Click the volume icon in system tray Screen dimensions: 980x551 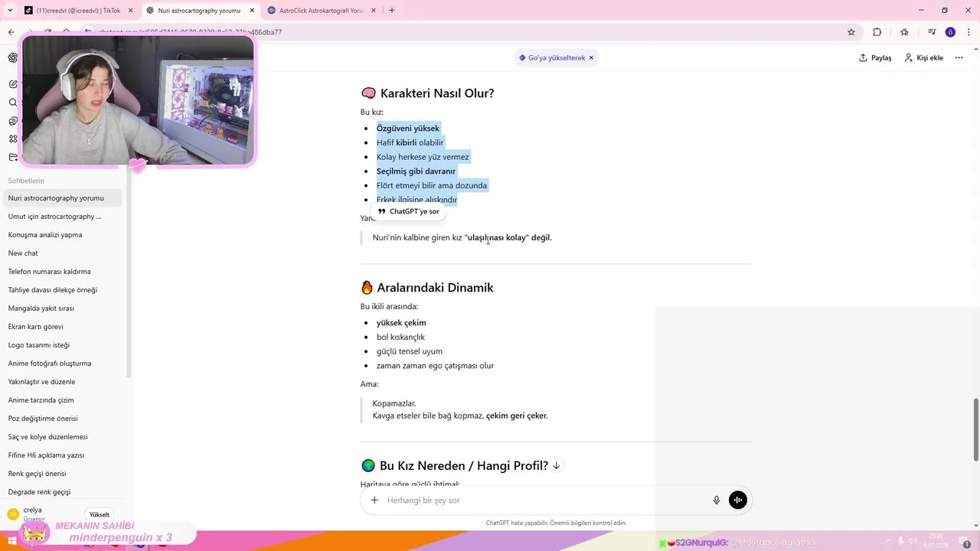913,541
